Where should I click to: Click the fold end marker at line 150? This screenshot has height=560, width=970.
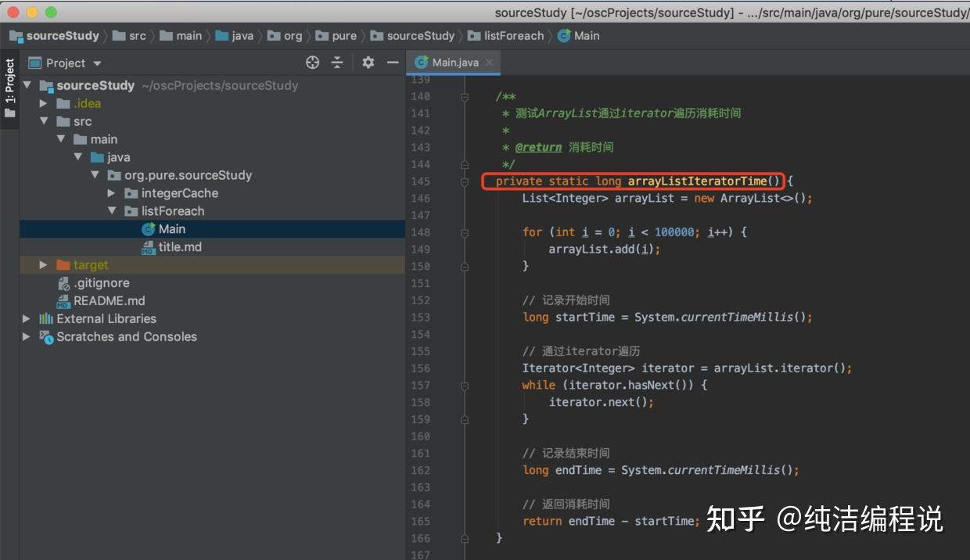[x=465, y=266]
